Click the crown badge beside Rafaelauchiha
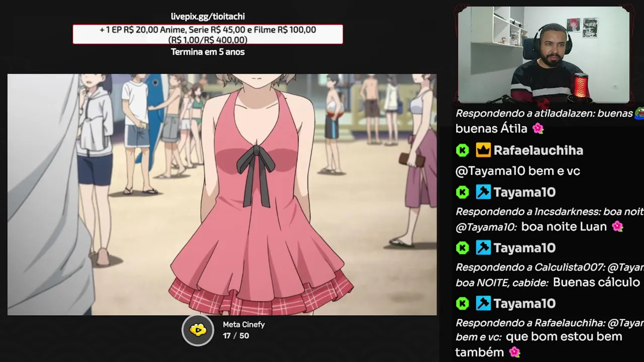 click(483, 150)
